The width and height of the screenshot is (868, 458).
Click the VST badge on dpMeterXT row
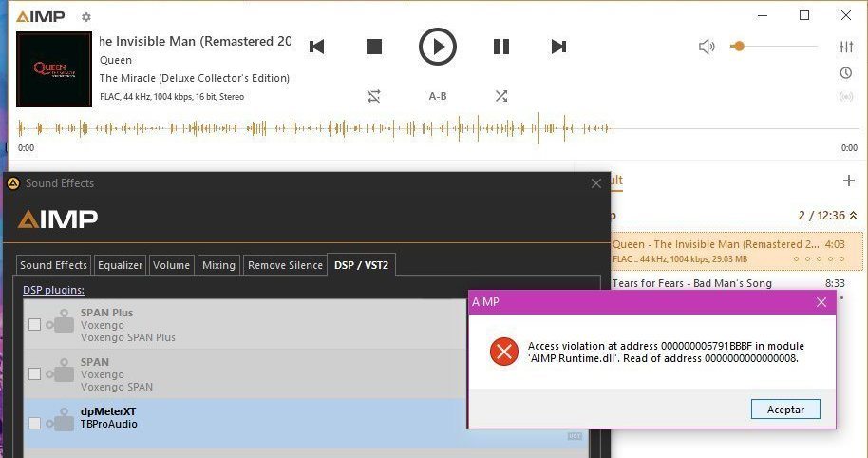[x=575, y=436]
